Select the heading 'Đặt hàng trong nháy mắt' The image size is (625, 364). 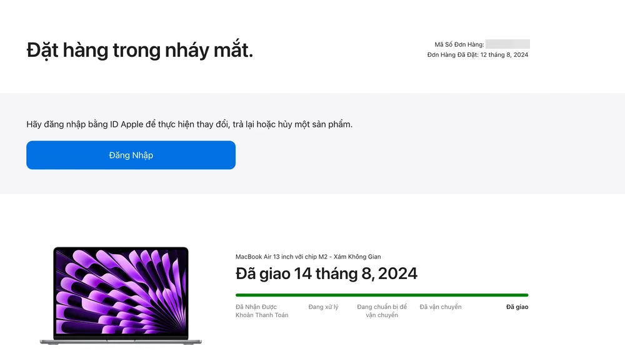click(140, 49)
